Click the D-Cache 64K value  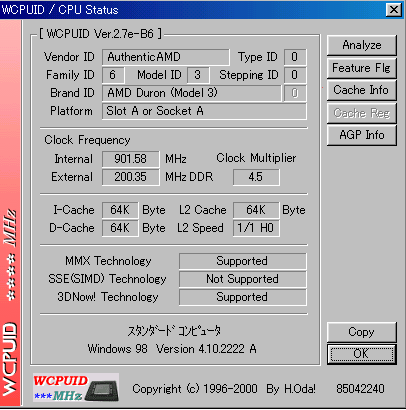pos(120,228)
